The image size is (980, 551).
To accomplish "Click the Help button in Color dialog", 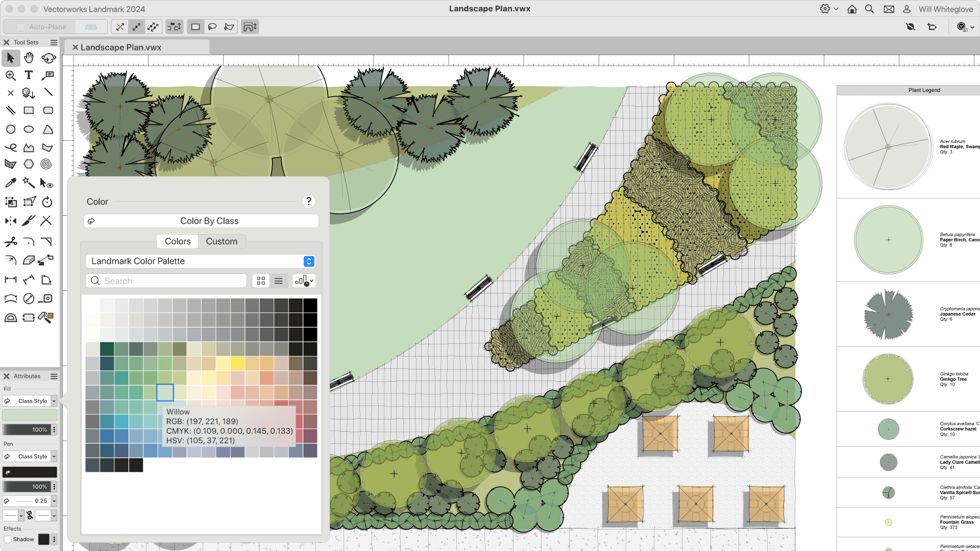I will click(309, 201).
